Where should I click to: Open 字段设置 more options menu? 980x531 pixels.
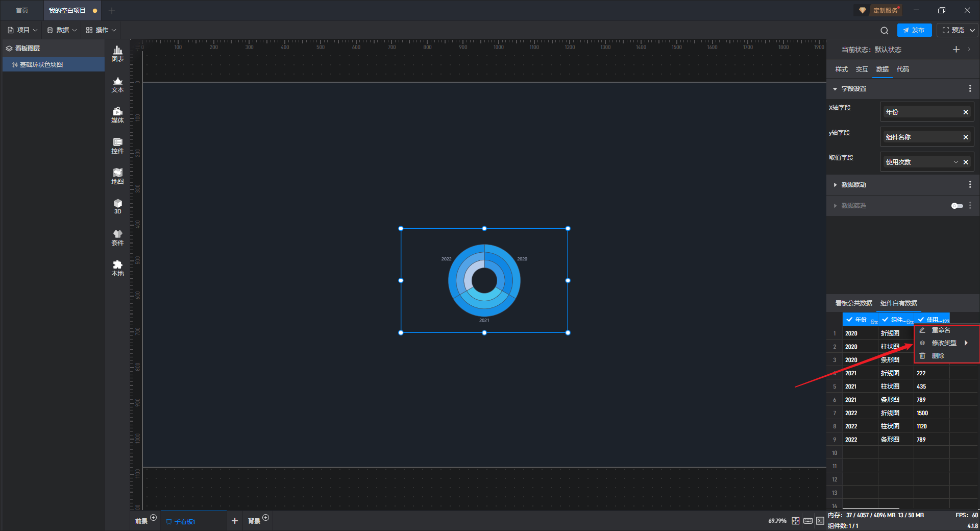970,88
